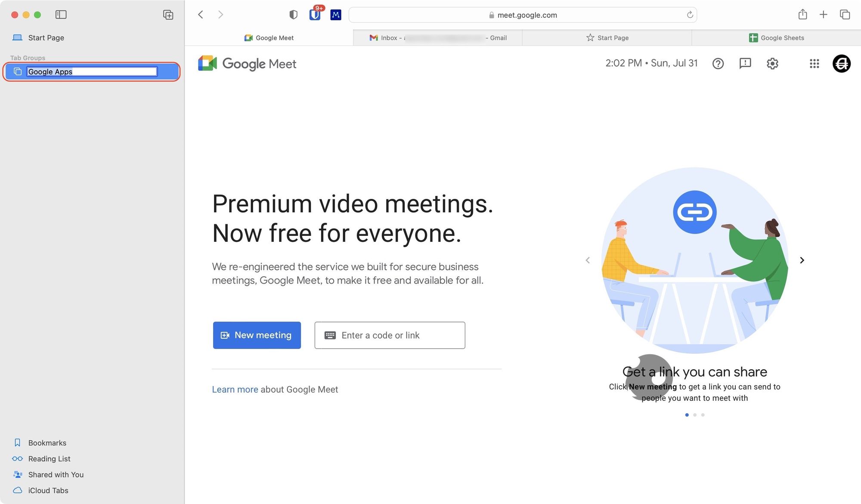
Task: Click the report a problem feedback icon
Action: pos(745,64)
